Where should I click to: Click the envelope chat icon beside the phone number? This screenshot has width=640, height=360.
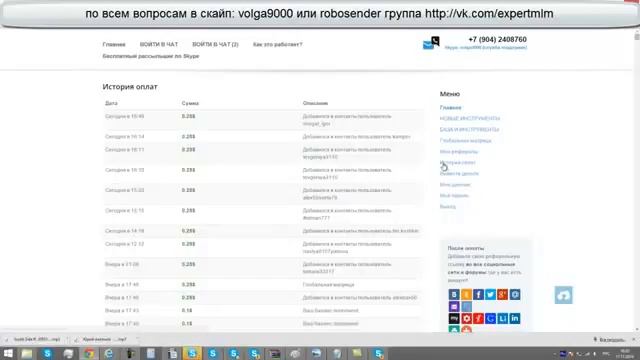coord(431,43)
